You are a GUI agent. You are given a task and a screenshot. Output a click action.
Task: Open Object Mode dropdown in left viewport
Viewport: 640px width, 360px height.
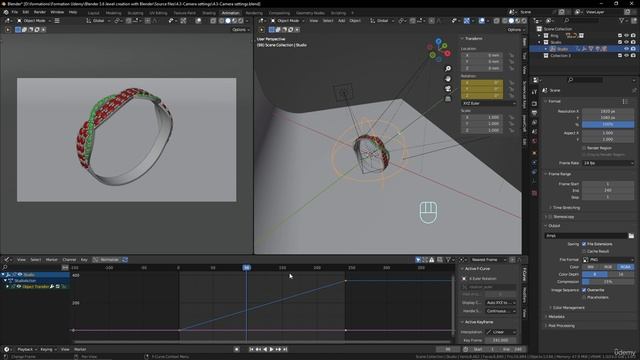pyautogui.click(x=34, y=20)
